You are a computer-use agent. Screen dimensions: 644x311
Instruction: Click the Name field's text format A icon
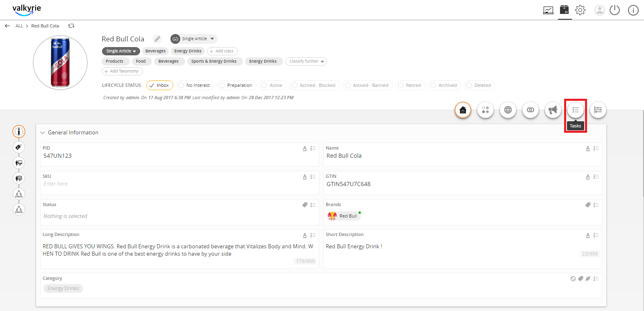click(588, 148)
